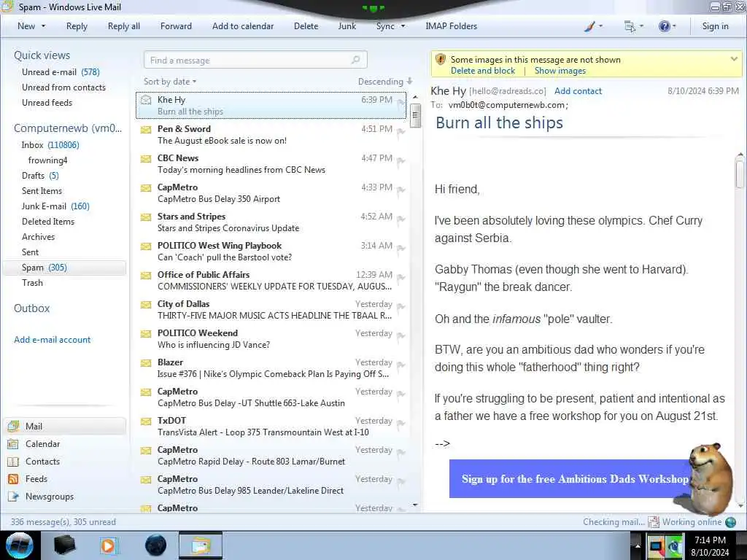
Task: Expand the Help dropdown arrow
Action: [x=674, y=27]
